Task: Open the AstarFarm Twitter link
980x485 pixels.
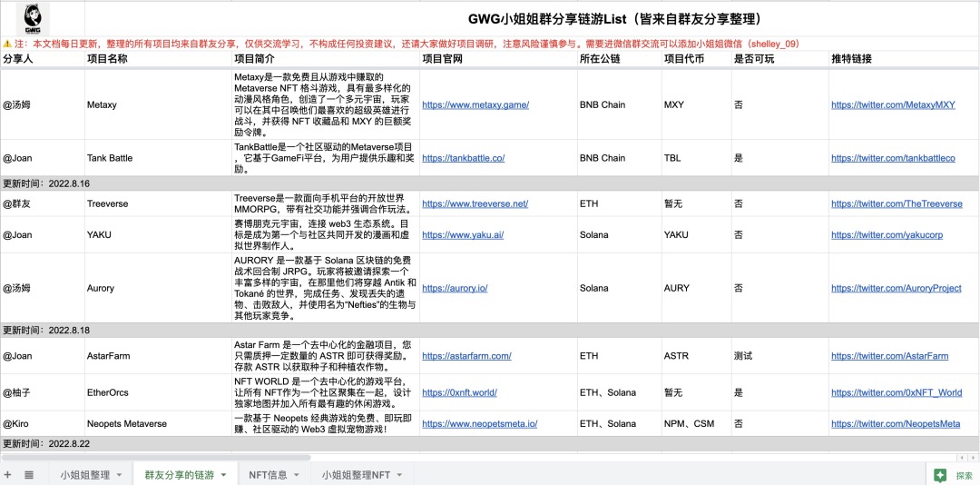Action: pos(889,356)
